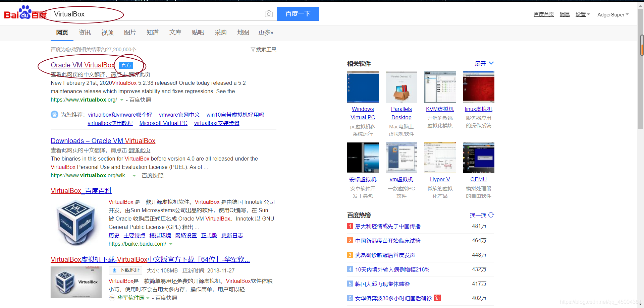Click rank 1 badge in hot list
Image resolution: width=644 pixels, height=308 pixels.
click(350, 226)
